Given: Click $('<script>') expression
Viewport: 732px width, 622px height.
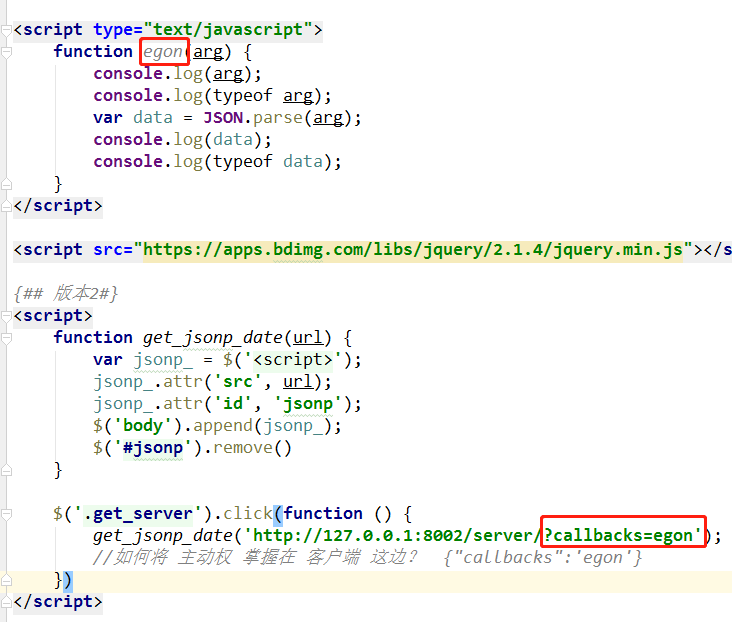Looking at the screenshot, I should coord(287,360).
